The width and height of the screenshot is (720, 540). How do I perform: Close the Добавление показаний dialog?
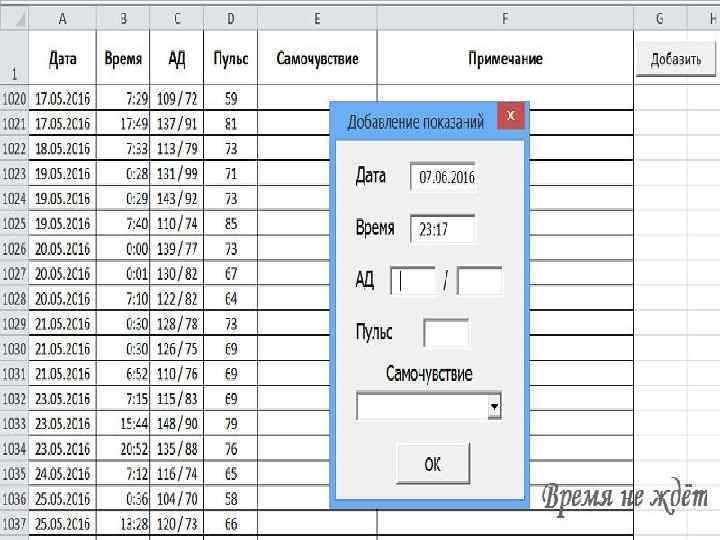[511, 116]
